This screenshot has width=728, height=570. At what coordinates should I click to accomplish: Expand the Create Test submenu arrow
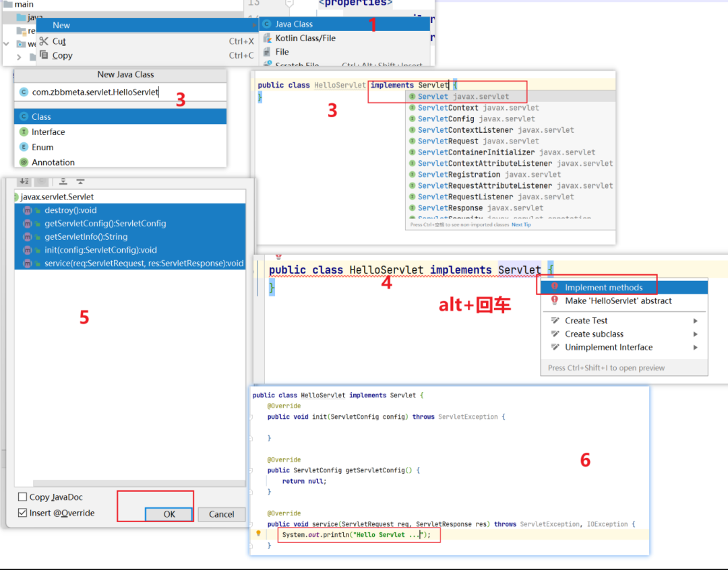[695, 321]
